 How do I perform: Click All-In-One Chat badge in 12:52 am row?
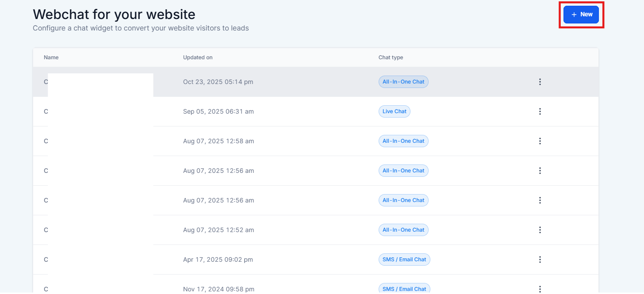click(403, 230)
